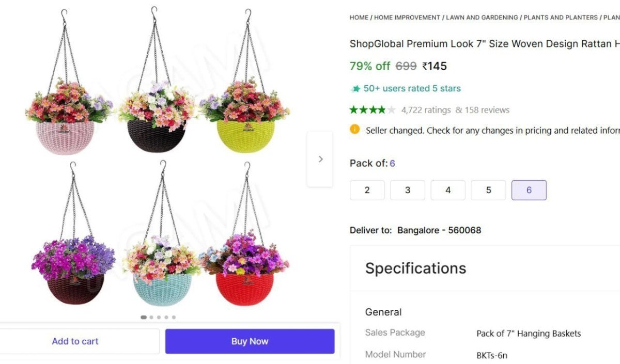This screenshot has width=620, height=364.
Task: Open the HOME IMPROVEMENT breadcrumb
Action: [409, 17]
